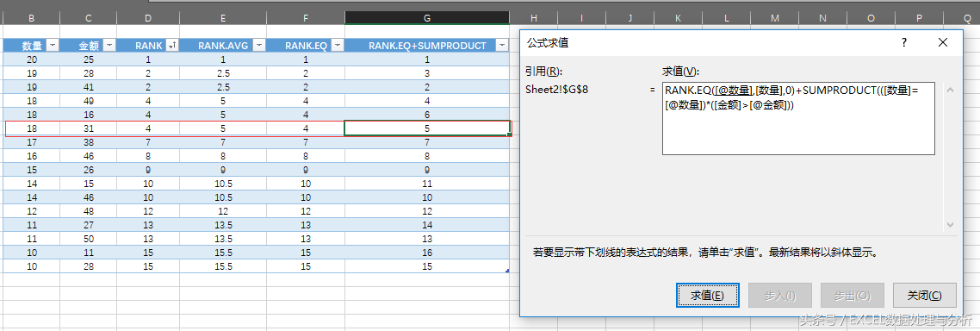Click 数量 cell with value 12
Viewport: 980px width, 331px height.
[31, 211]
